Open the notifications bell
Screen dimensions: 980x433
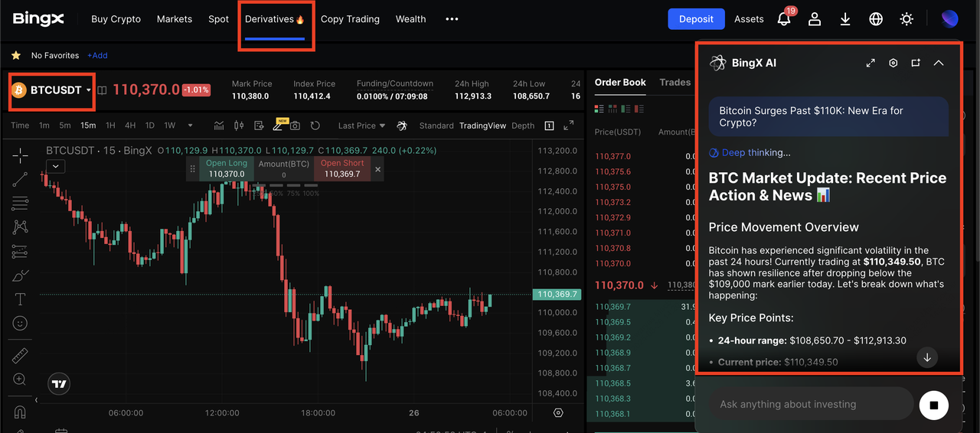(784, 19)
